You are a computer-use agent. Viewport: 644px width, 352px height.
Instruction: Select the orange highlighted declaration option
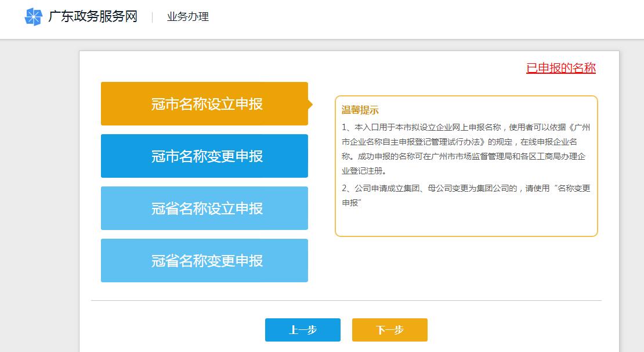click(x=204, y=103)
